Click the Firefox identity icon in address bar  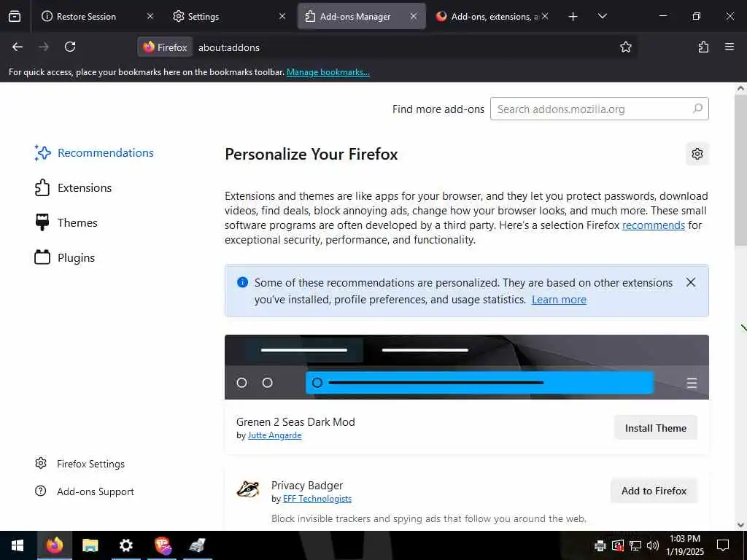pos(166,47)
